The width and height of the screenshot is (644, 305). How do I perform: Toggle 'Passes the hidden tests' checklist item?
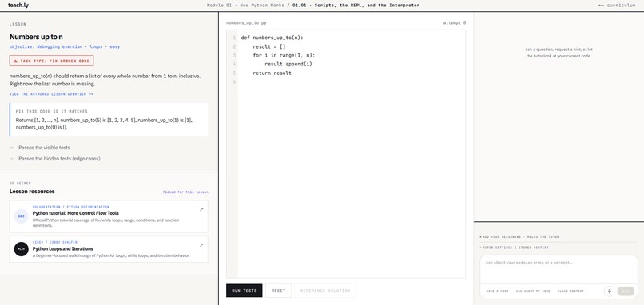(59, 158)
